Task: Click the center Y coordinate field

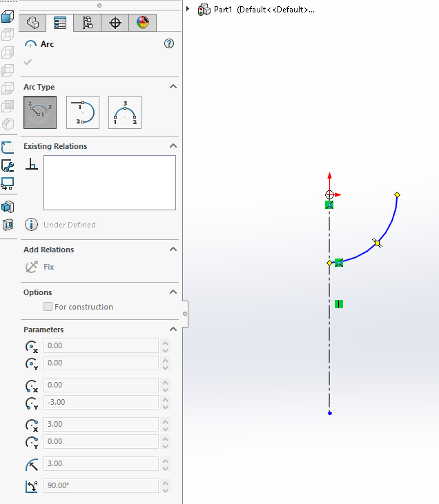Action: 101,363
